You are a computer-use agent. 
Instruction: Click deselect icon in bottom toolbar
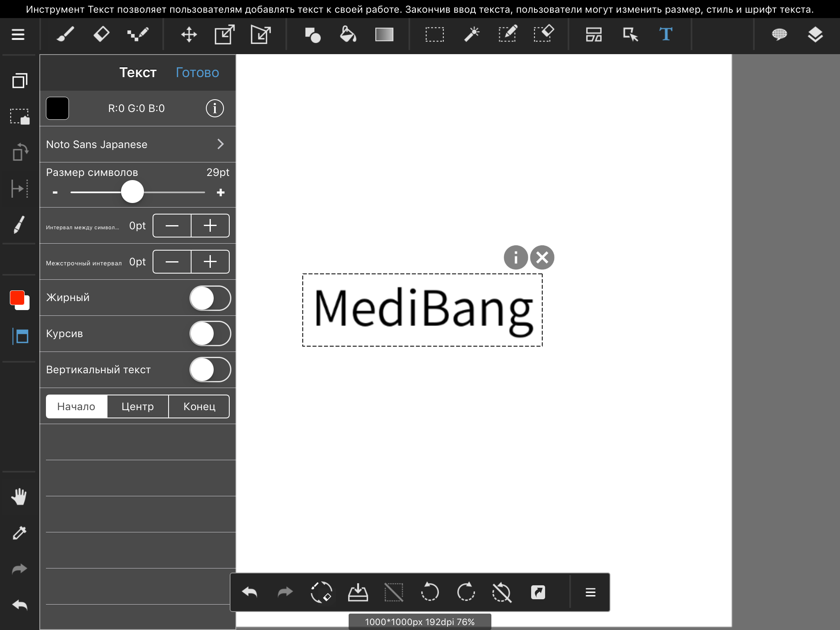(x=394, y=592)
